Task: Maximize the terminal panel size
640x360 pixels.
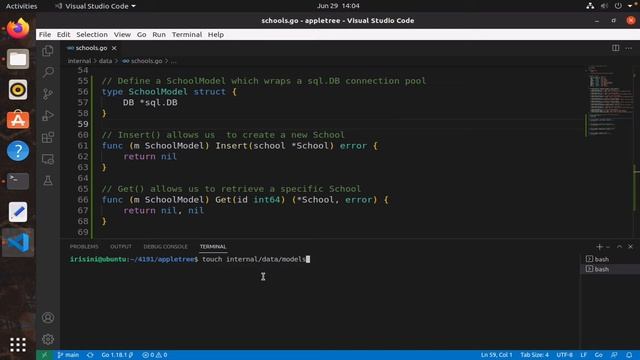Action: (x=619, y=247)
